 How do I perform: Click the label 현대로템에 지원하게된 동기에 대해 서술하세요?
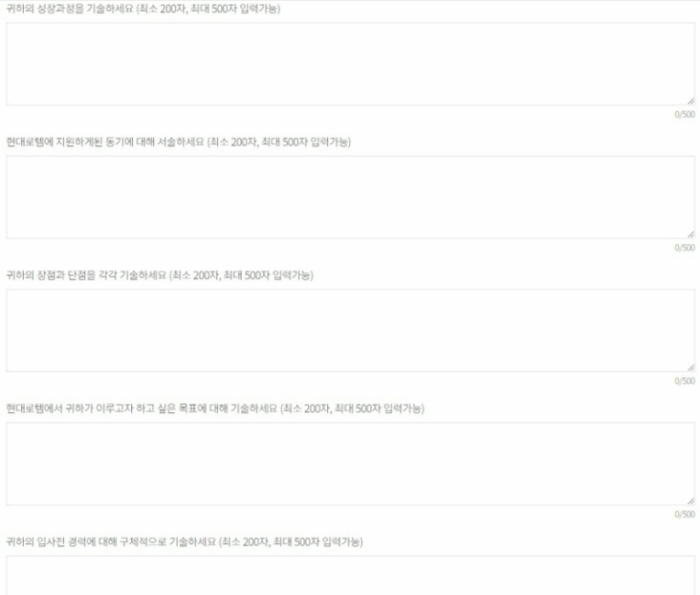tap(105, 142)
